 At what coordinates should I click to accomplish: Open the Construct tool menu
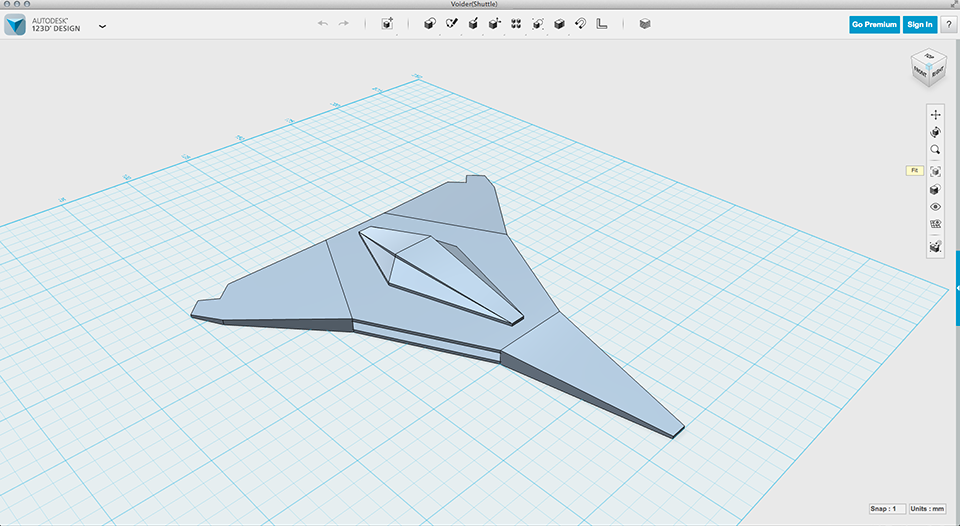tap(473, 24)
